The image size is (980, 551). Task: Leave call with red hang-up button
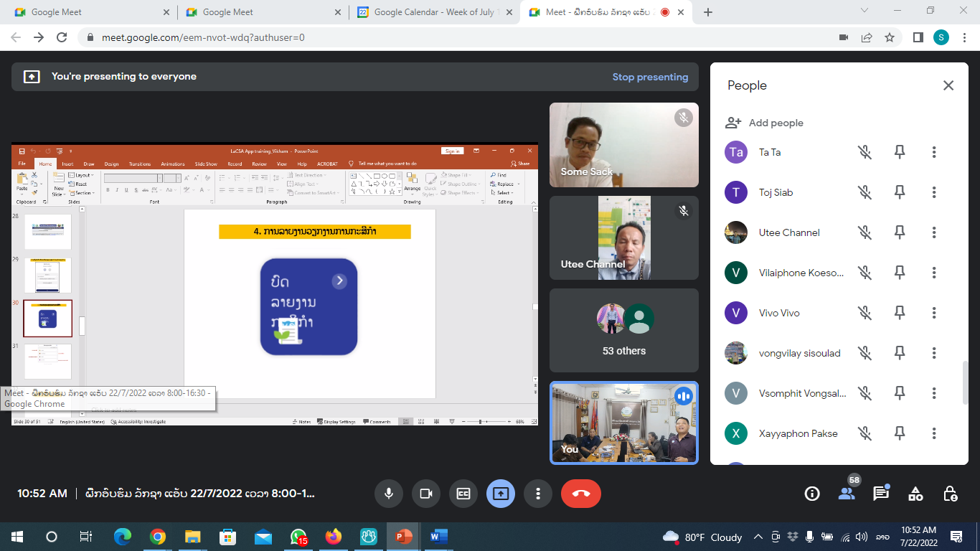tap(581, 494)
